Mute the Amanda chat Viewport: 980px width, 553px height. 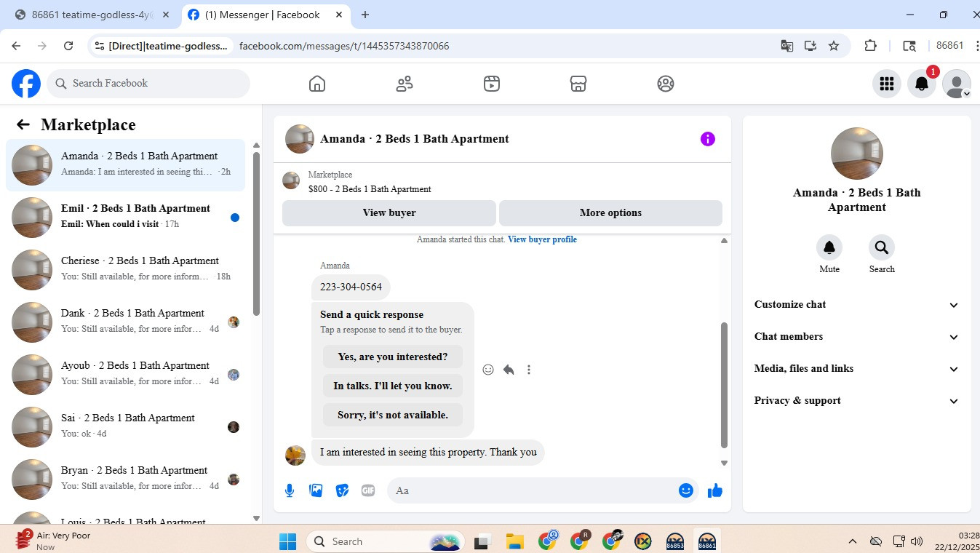(829, 247)
